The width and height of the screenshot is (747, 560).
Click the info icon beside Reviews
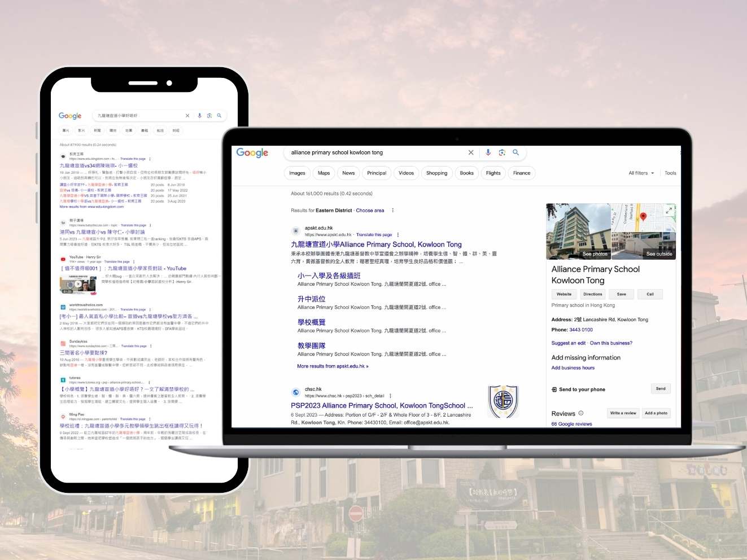click(581, 413)
